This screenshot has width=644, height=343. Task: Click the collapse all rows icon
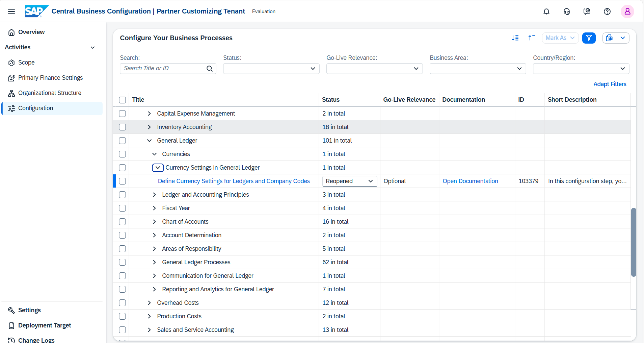tap(532, 38)
